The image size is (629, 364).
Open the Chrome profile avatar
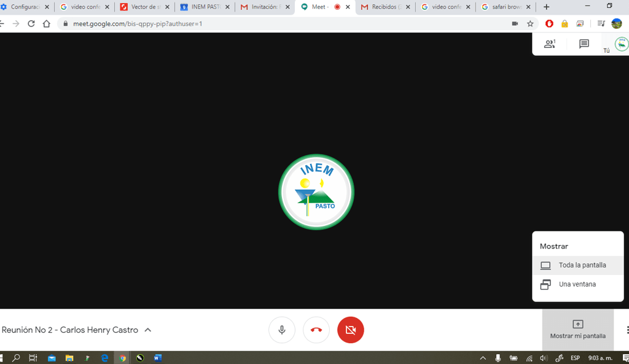coord(617,24)
